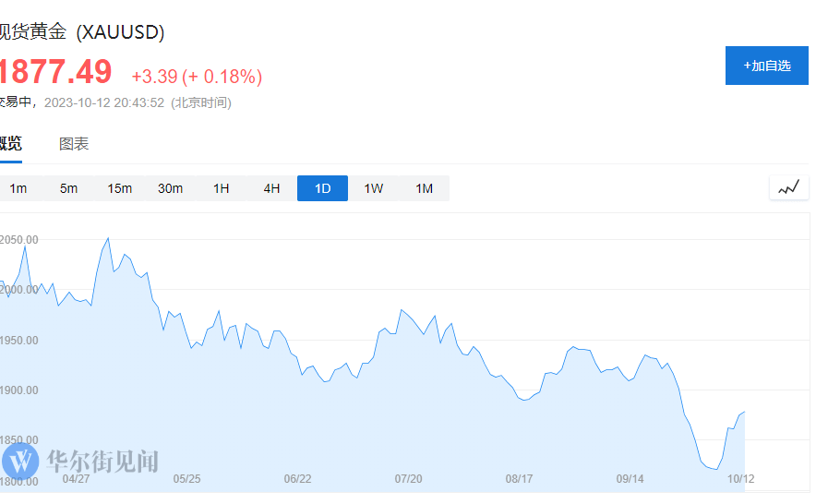
Task: Select the 5m timeframe
Action: [x=68, y=188]
